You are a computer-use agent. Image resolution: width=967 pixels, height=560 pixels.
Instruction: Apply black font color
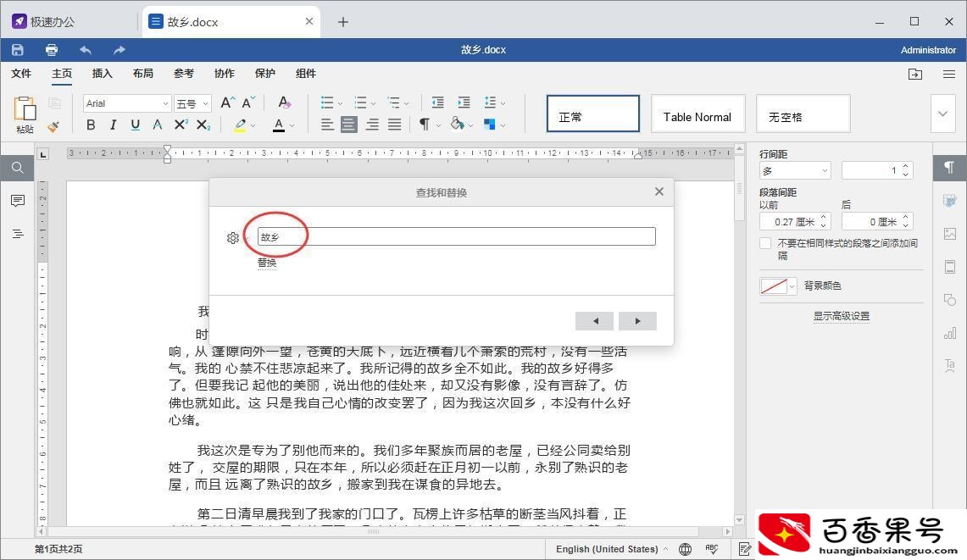(x=279, y=125)
